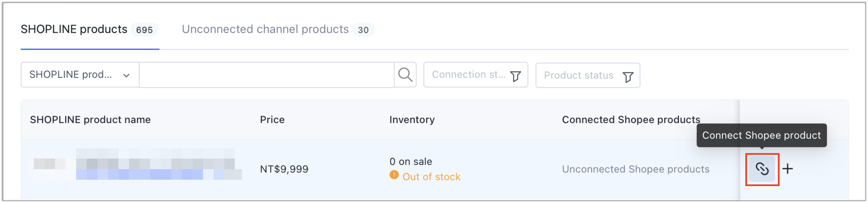Open the SHOPLINE prod... search type dropdown
The height and width of the screenshot is (203, 868).
point(80,75)
